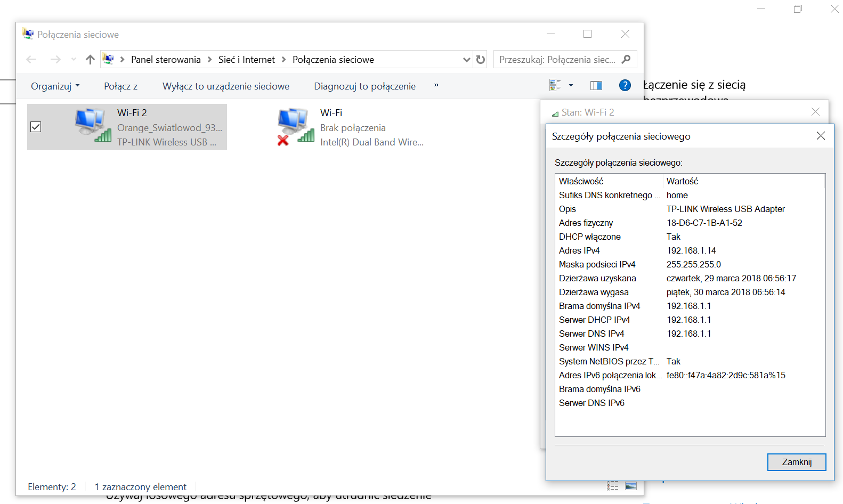
Task: Expand the address bar history dropdown
Action: [466, 60]
